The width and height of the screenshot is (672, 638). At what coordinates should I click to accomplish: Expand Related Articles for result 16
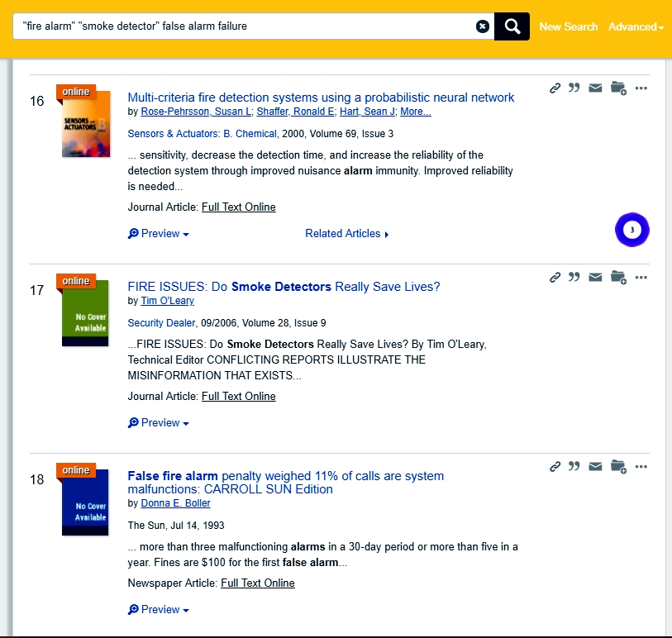click(346, 234)
